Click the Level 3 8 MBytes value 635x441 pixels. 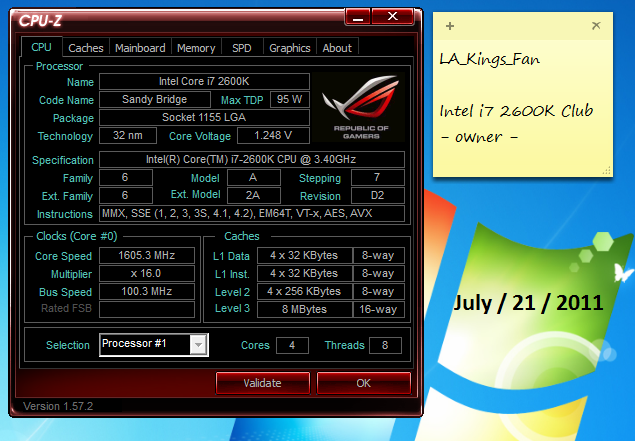click(305, 309)
